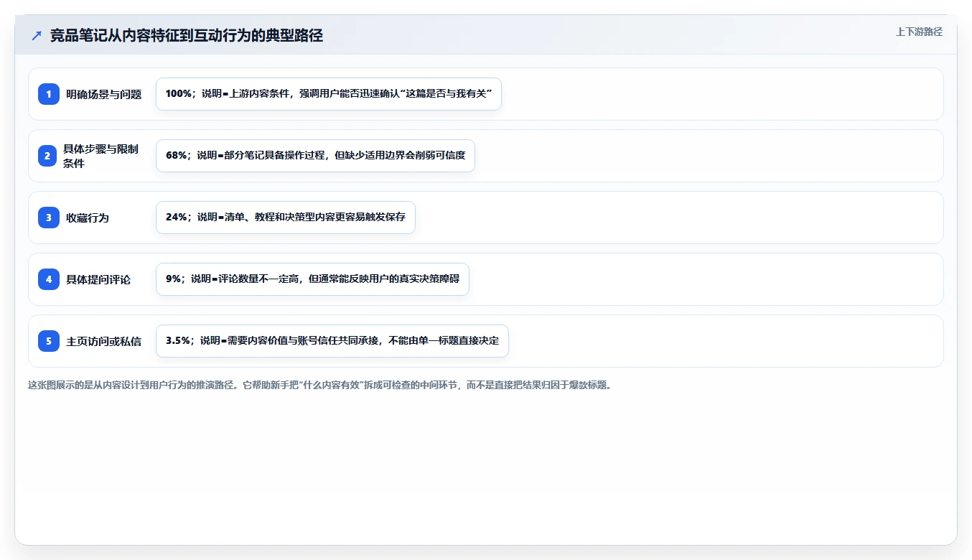Select the 主页访问或私信 step label
The image size is (972, 560).
point(104,341)
